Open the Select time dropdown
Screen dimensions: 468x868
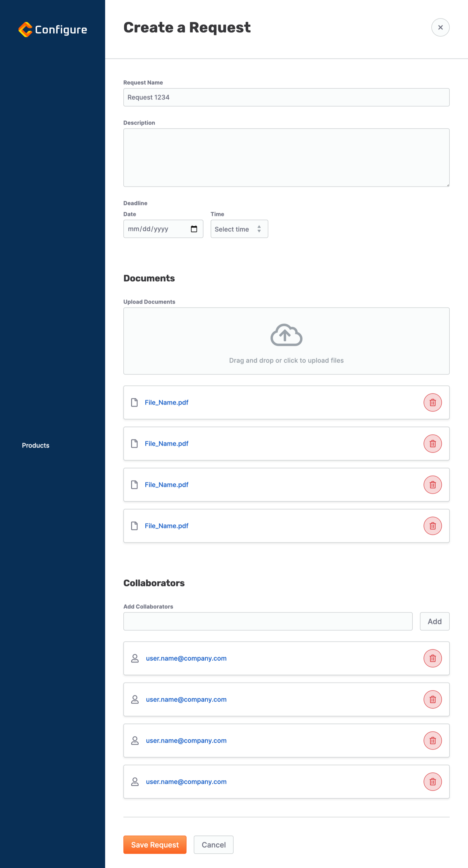[x=239, y=229]
